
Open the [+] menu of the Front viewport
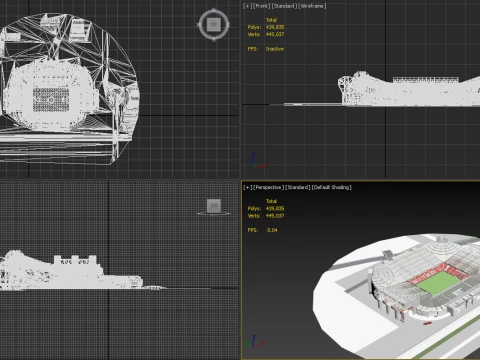coord(247,6)
